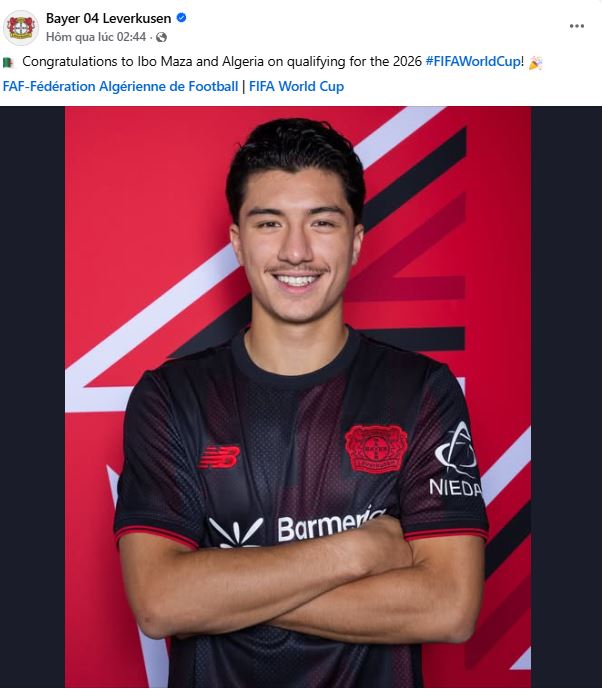
Task: Click the red Bayer crest on jersey
Action: point(375,448)
